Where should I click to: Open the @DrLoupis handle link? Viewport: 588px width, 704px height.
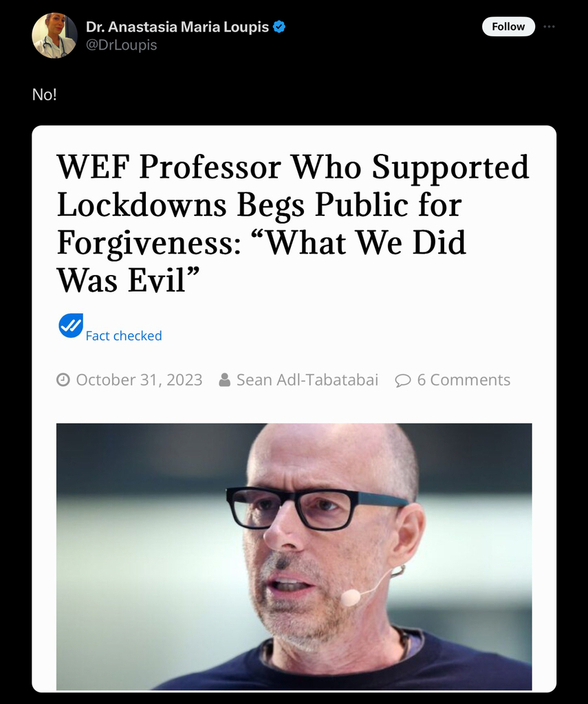tap(121, 45)
